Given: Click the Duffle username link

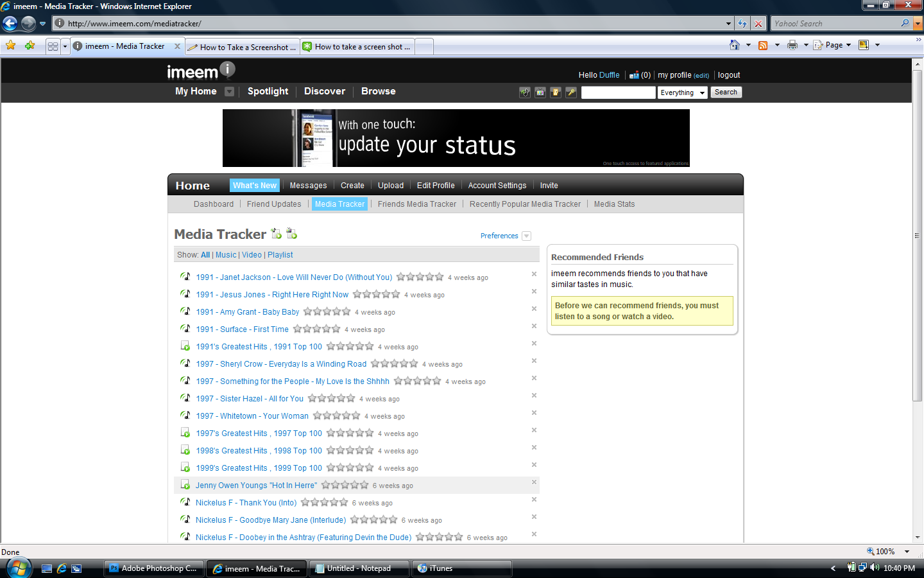Looking at the screenshot, I should [610, 75].
